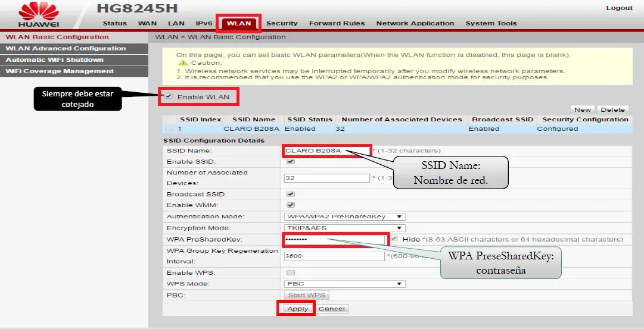Click the New SSID button
The width and height of the screenshot is (644, 329).
(x=583, y=109)
